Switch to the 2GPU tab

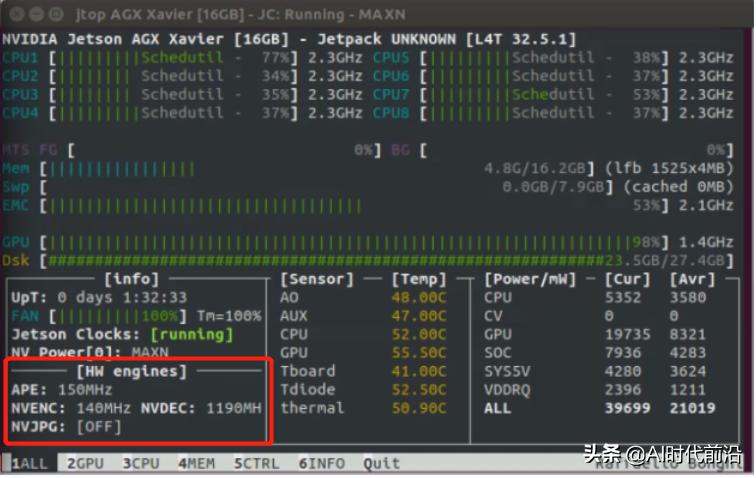(85, 464)
